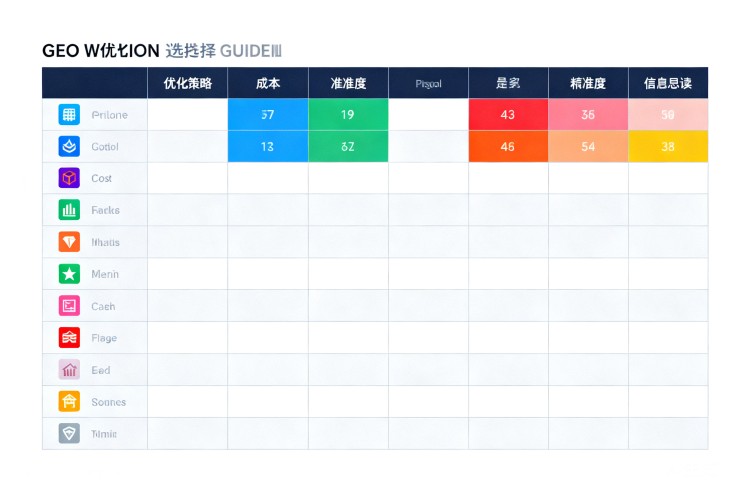
Task: Click the gray shield icon in the last row
Action: pos(69,433)
